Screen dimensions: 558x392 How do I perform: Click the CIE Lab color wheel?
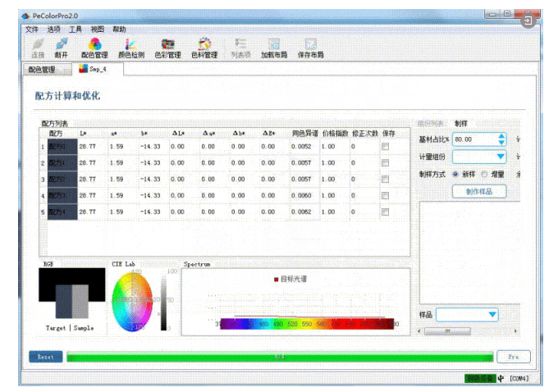pyautogui.click(x=131, y=301)
